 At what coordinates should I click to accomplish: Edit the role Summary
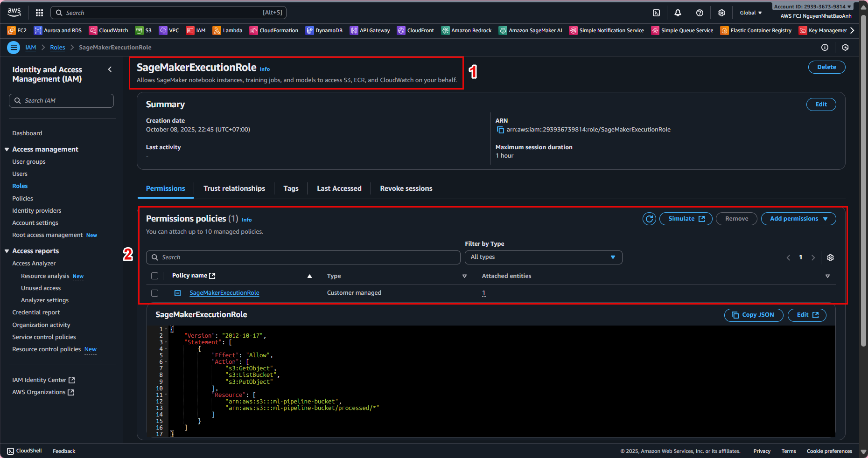pyautogui.click(x=821, y=104)
